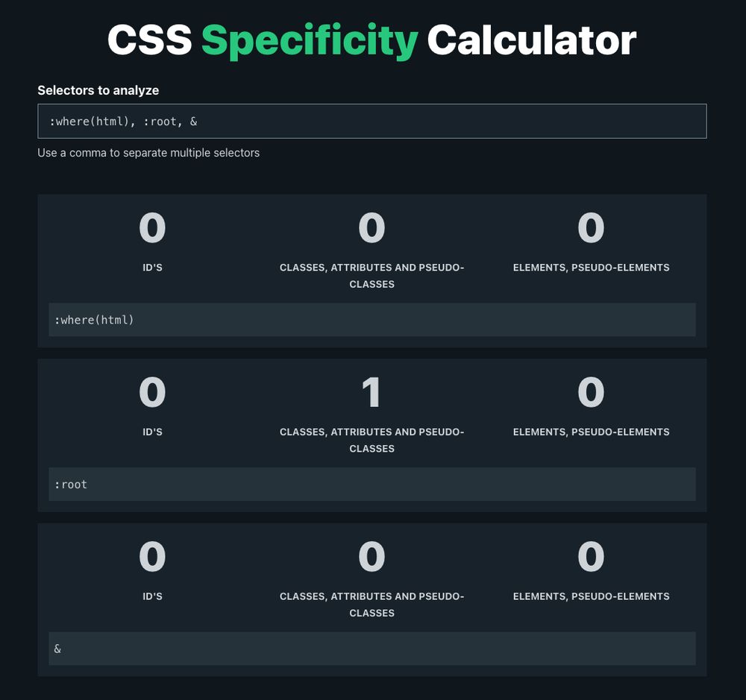Select the & selector code box
746x700 pixels.
click(372, 649)
